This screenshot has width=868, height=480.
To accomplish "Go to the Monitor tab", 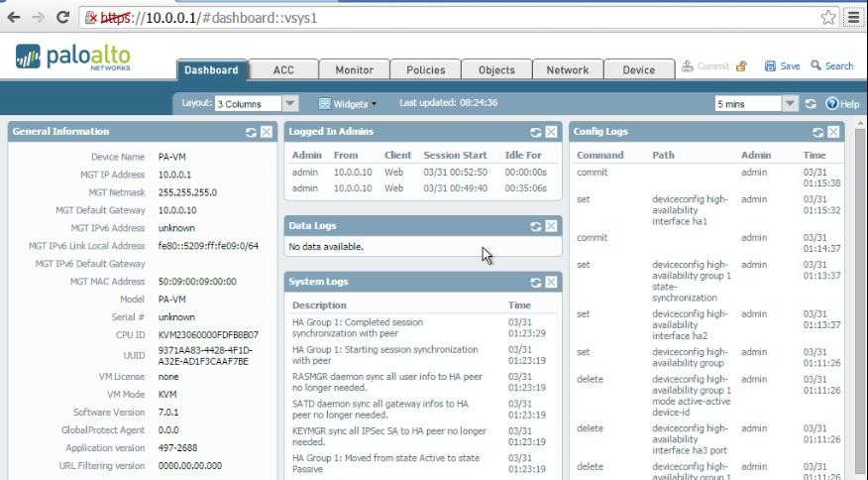I will (354, 70).
